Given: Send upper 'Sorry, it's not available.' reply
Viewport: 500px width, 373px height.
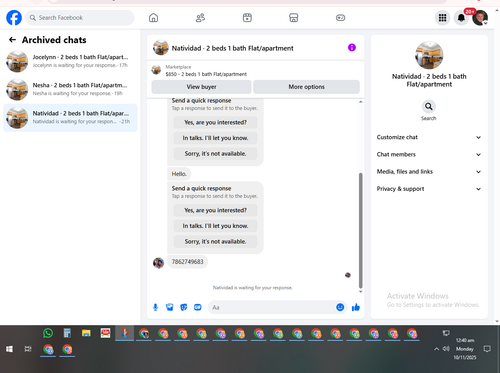Looking at the screenshot, I should [215, 154].
